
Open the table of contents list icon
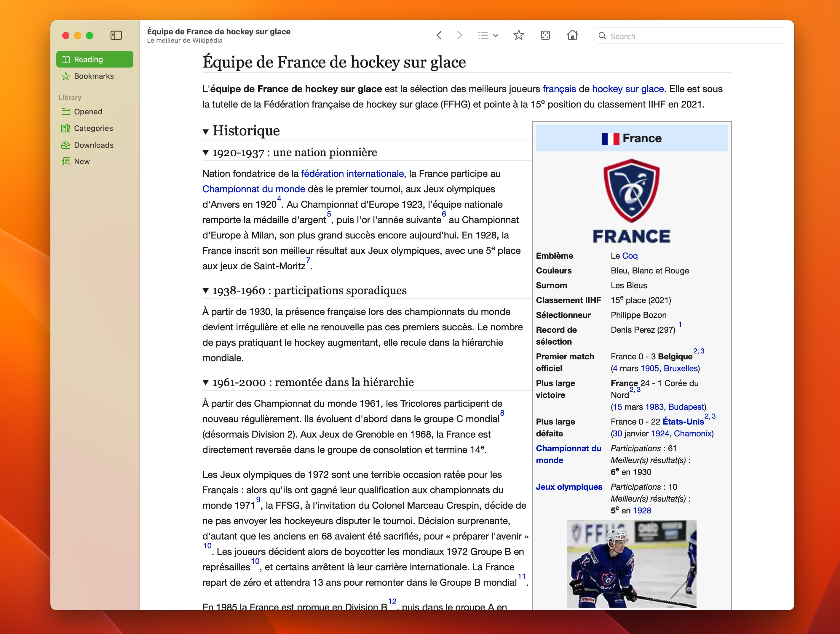(483, 35)
